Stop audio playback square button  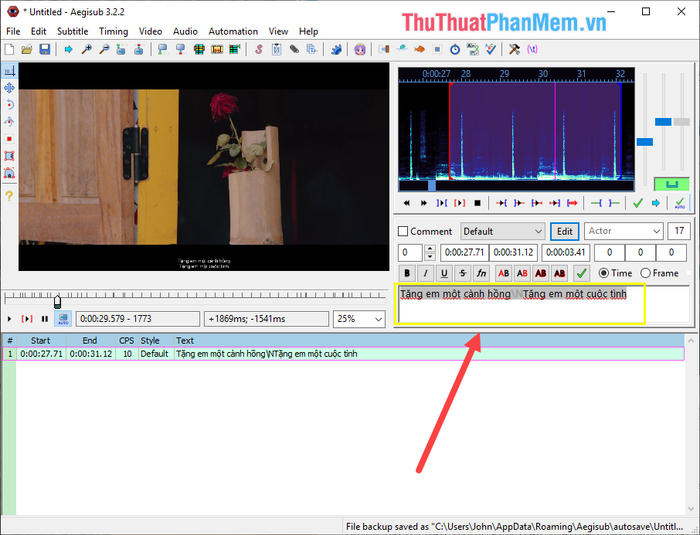coord(477,203)
